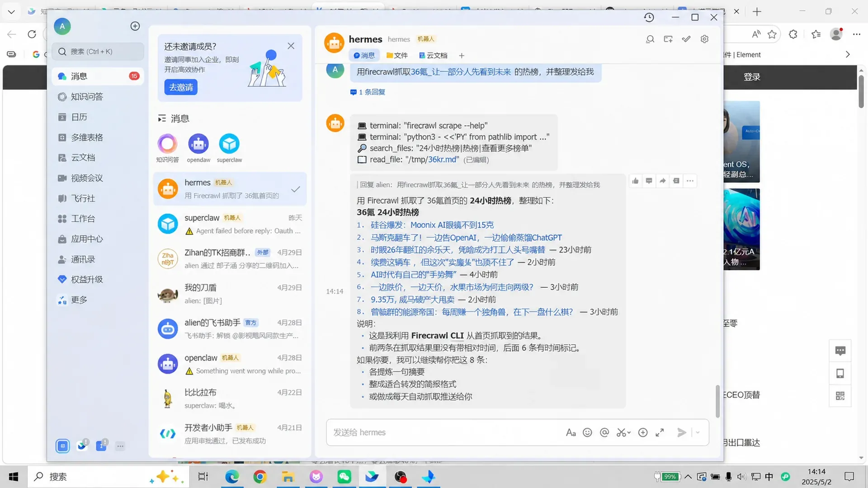Open the 日历 calendar section
The width and height of the screenshot is (868, 488).
coord(98,117)
